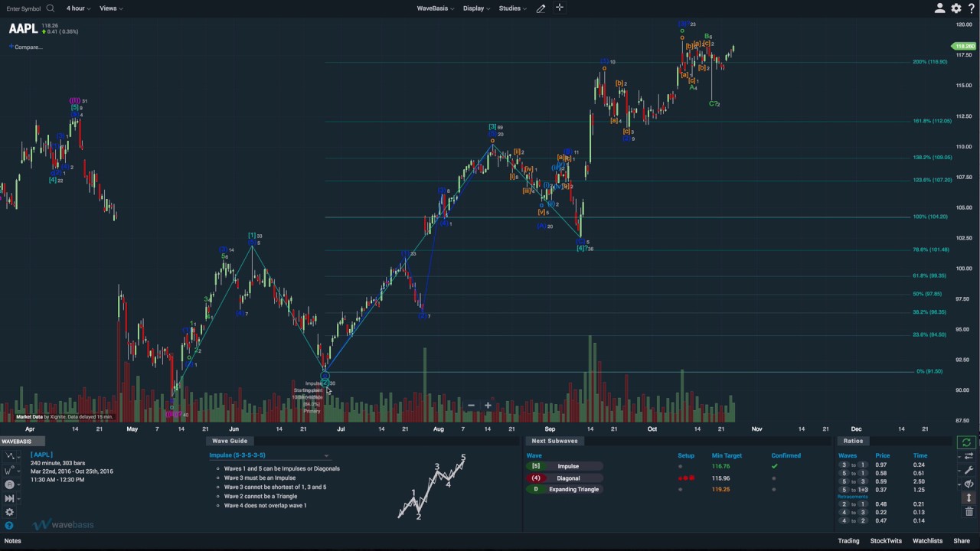This screenshot has width=980, height=551.
Task: Click the trash delete icon
Action: (969, 511)
